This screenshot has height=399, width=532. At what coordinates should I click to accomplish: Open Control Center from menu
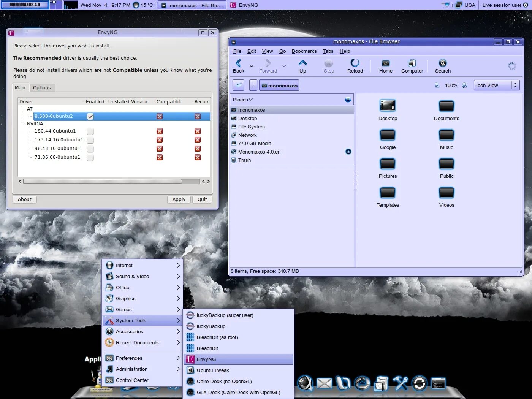click(142, 380)
